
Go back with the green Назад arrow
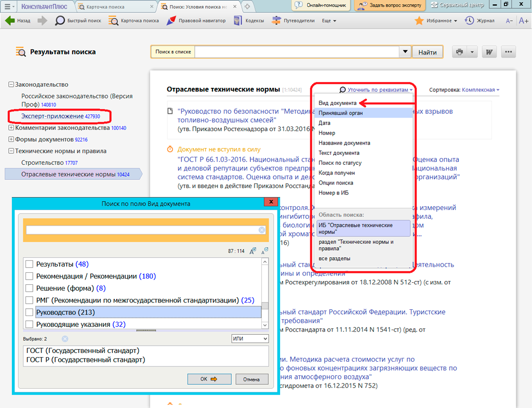18,21
